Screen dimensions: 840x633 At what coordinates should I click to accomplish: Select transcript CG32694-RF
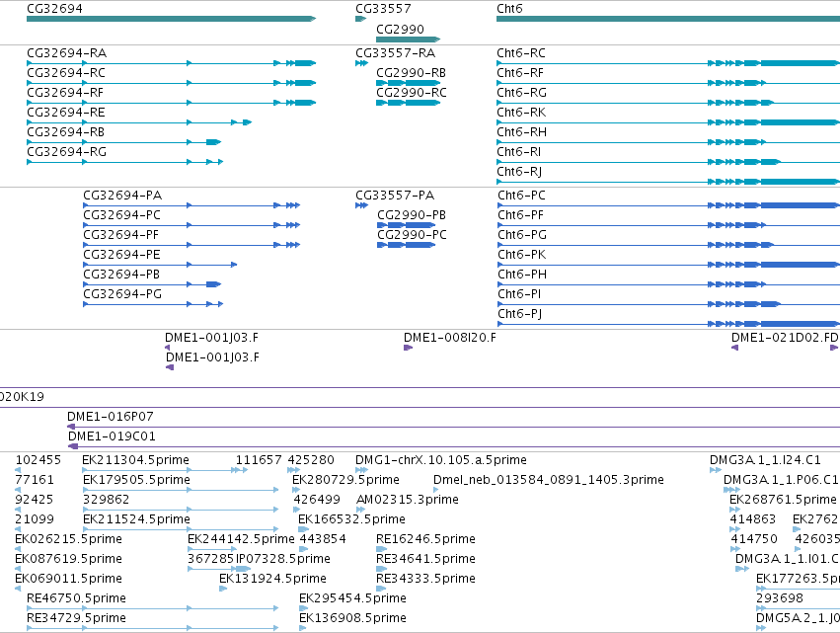(x=172, y=103)
